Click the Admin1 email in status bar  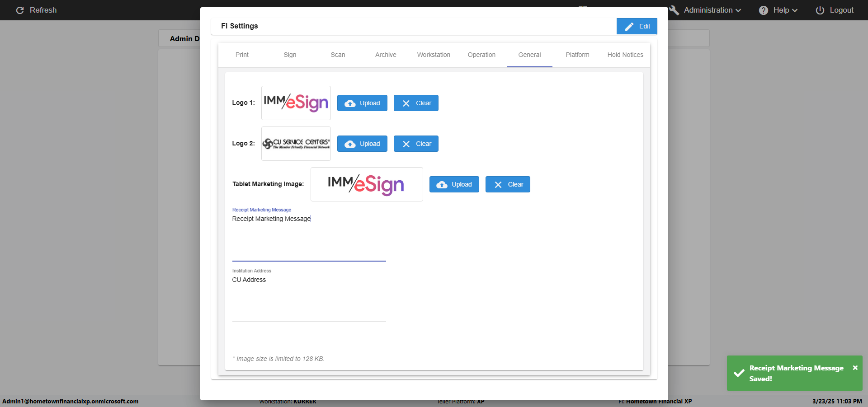click(71, 401)
